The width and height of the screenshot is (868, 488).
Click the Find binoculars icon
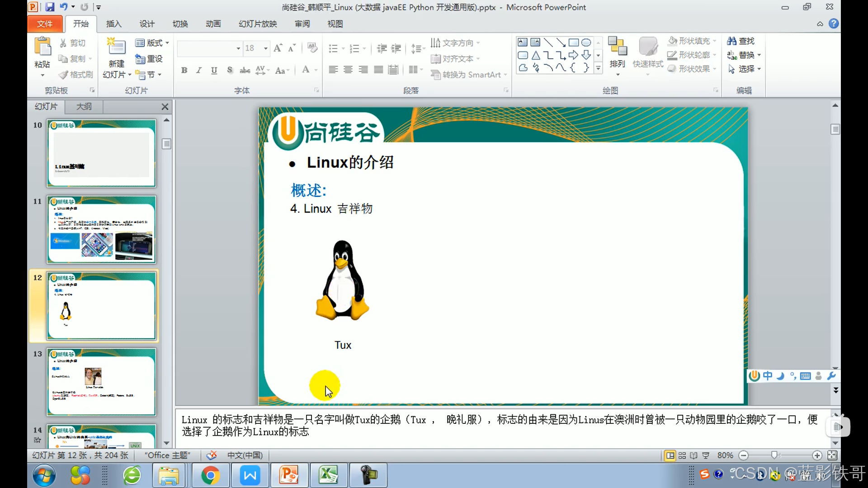point(731,41)
